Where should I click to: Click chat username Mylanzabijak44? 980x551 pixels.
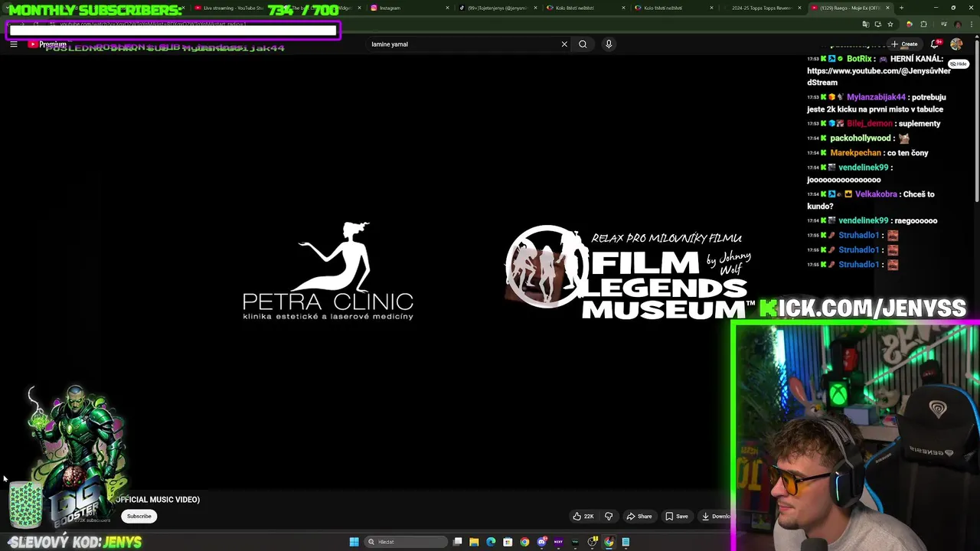point(876,97)
